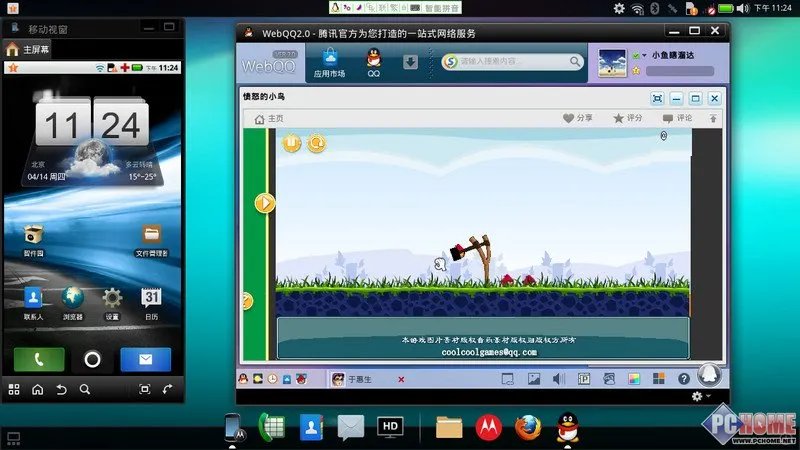The height and width of the screenshot is (450, 800).
Task: Click the screenshot frame icon on phone bar
Action: [x=145, y=390]
